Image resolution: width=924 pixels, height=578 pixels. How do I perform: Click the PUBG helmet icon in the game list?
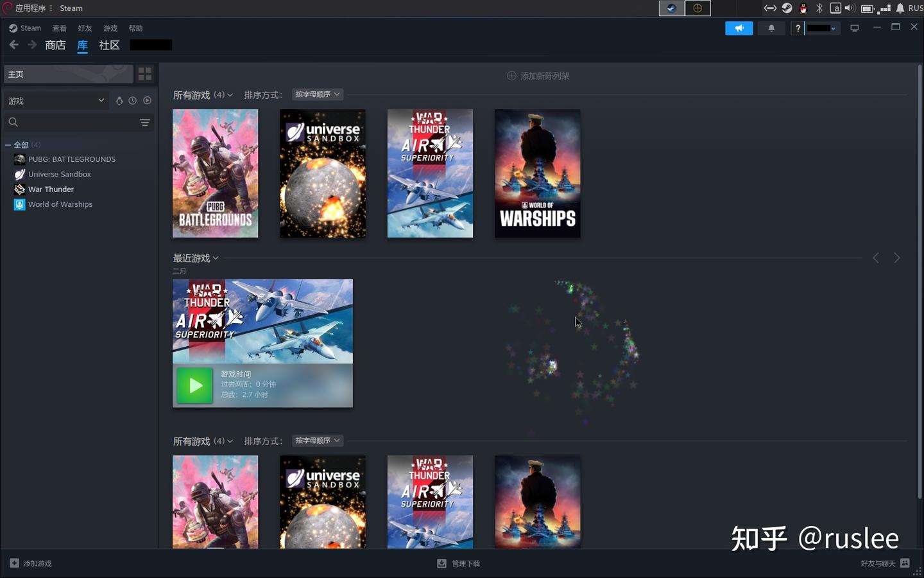click(x=20, y=159)
